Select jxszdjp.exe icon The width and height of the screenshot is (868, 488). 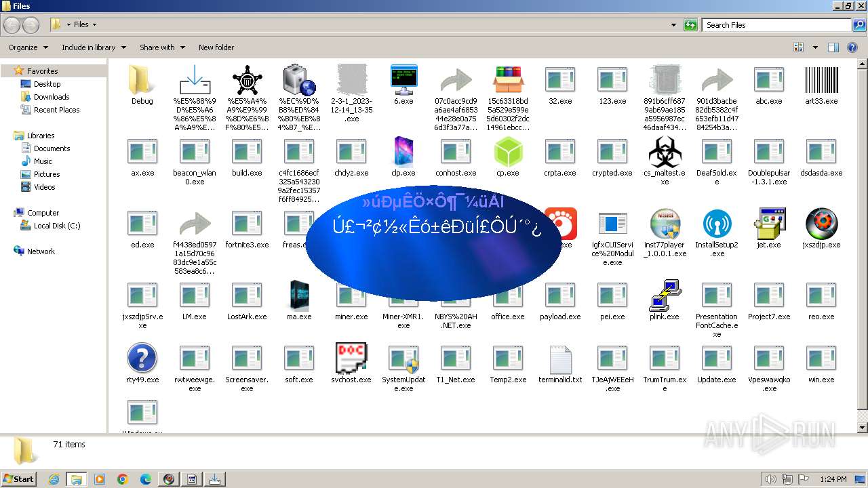pyautogui.click(x=821, y=224)
